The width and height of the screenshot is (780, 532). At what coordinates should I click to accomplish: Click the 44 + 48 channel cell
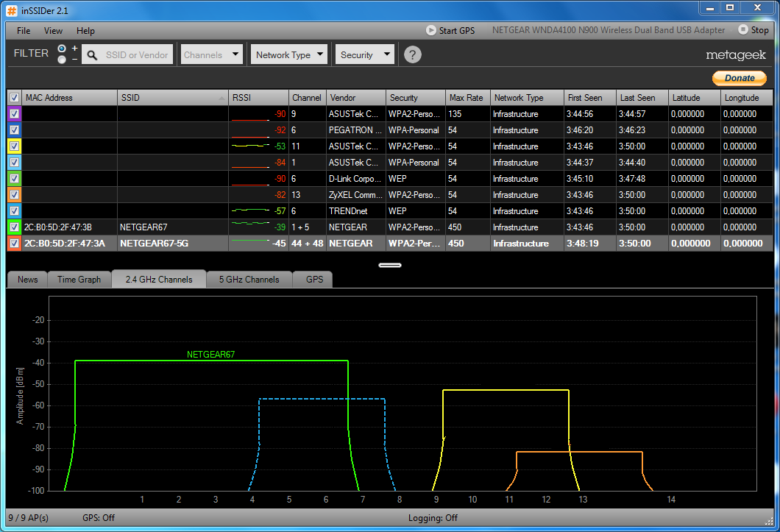pos(307,244)
